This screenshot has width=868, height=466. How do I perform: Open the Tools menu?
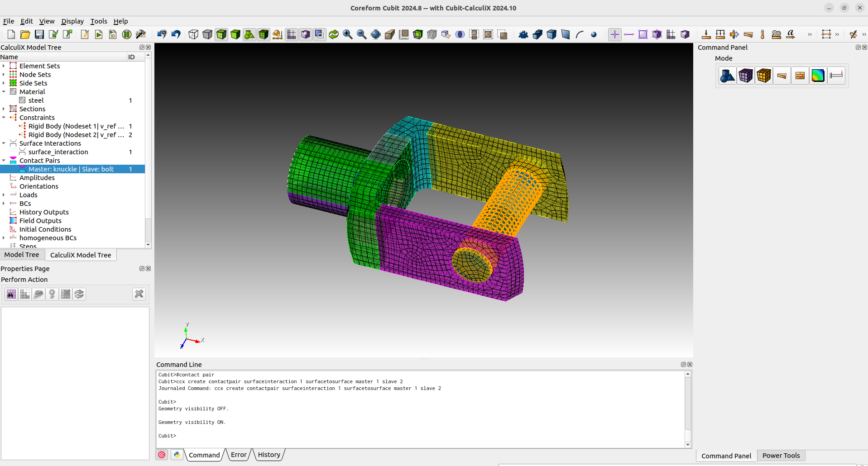(x=99, y=21)
